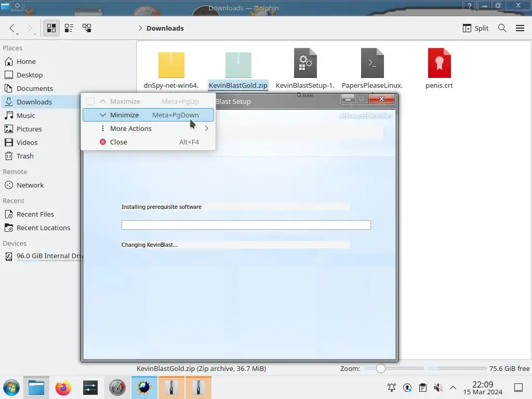
Task: Click the Dolphin window icon in the titlebar
Action: (5, 5)
